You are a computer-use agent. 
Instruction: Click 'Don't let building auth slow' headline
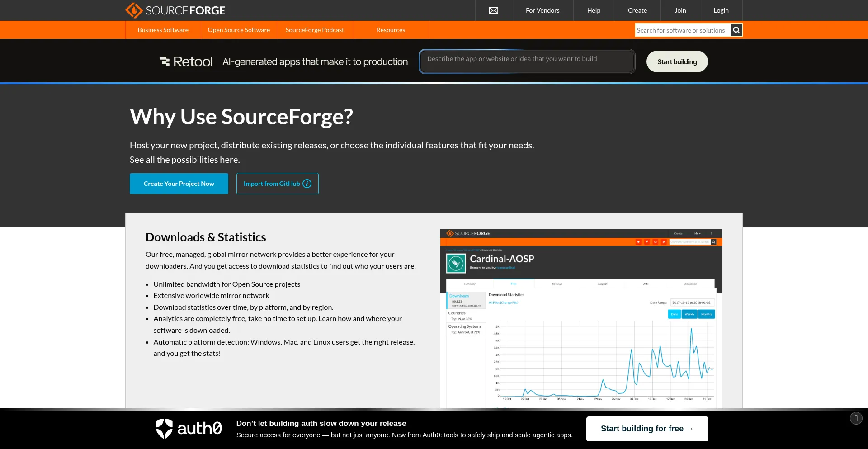(x=321, y=423)
